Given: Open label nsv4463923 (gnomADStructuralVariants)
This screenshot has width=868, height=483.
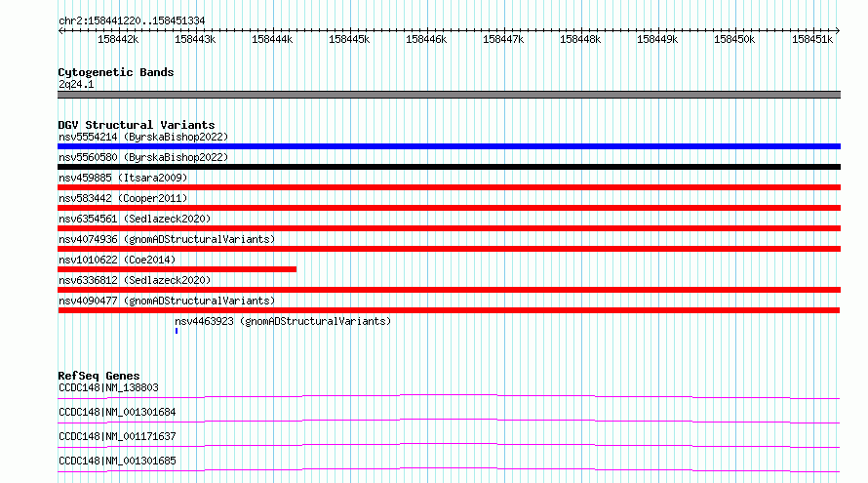Looking at the screenshot, I should coord(283,321).
